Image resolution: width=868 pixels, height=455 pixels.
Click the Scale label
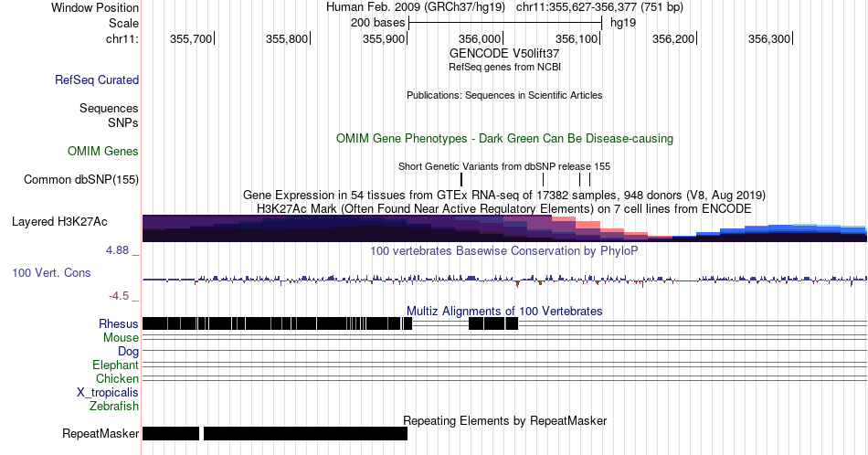point(124,23)
